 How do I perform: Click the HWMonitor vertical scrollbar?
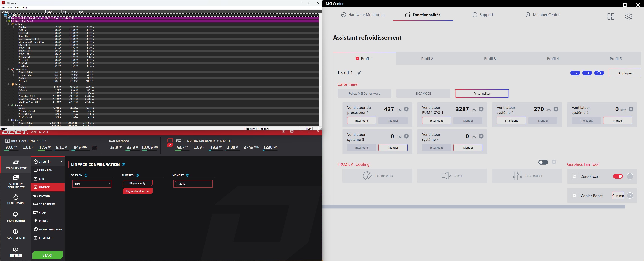pos(320,51)
